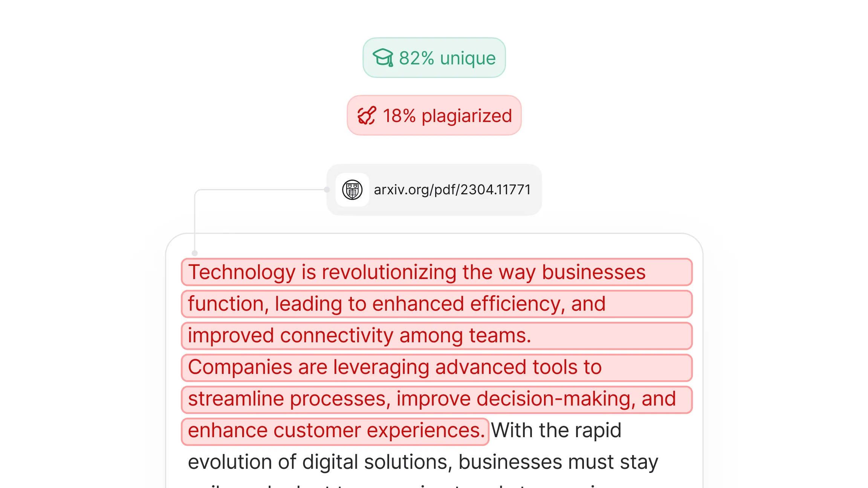Click the graduation cap icon on unique badge
The width and height of the screenshot is (868, 488).
[x=382, y=58]
